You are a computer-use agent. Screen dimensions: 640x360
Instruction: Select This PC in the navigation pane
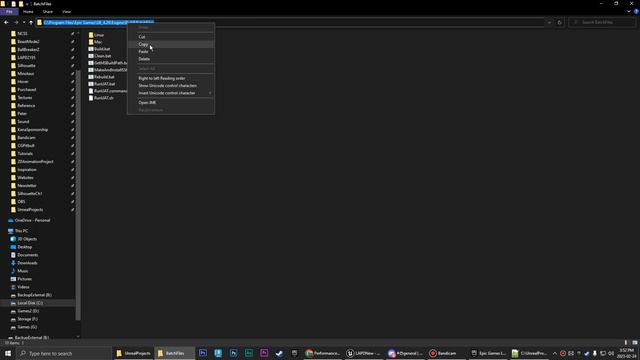point(21,231)
